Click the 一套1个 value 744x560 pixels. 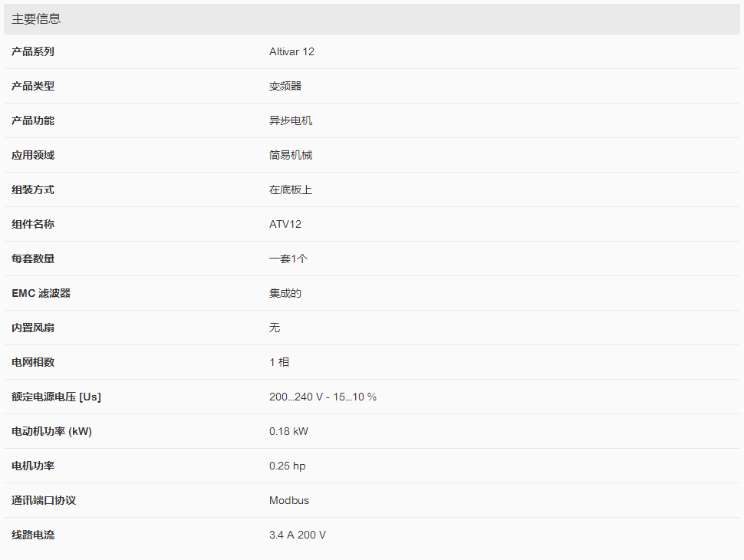[288, 259]
